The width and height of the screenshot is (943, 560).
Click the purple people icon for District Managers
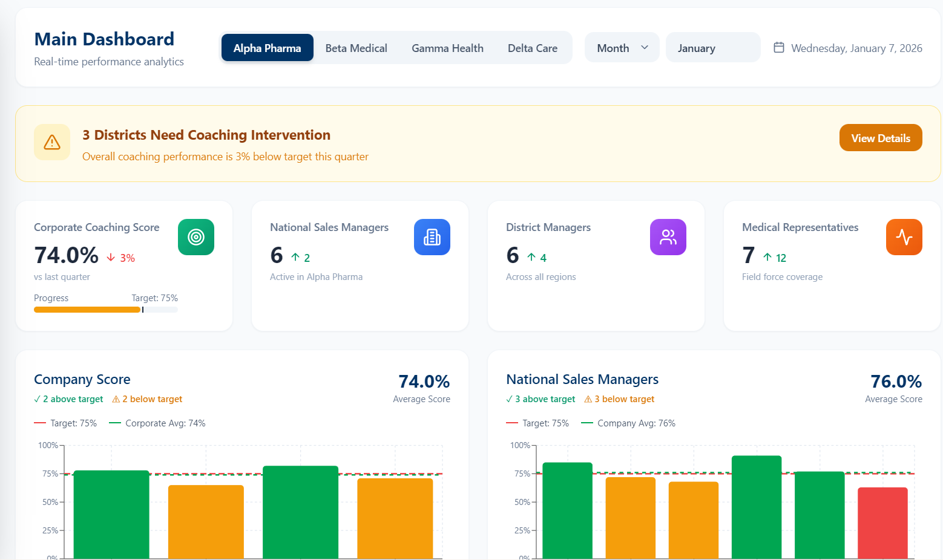668,237
